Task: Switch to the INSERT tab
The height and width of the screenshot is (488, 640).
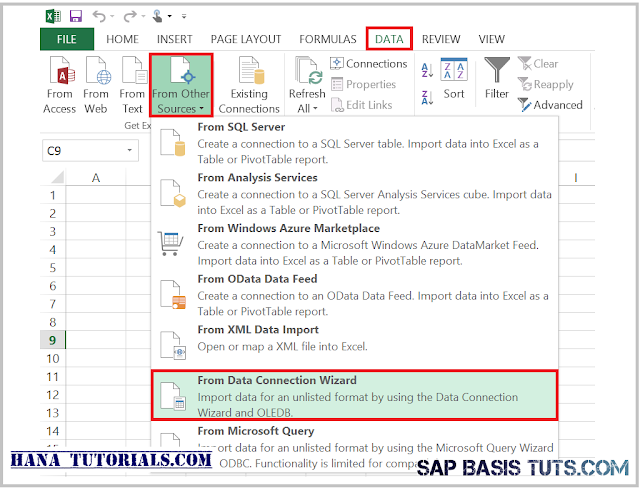Action: (x=174, y=39)
